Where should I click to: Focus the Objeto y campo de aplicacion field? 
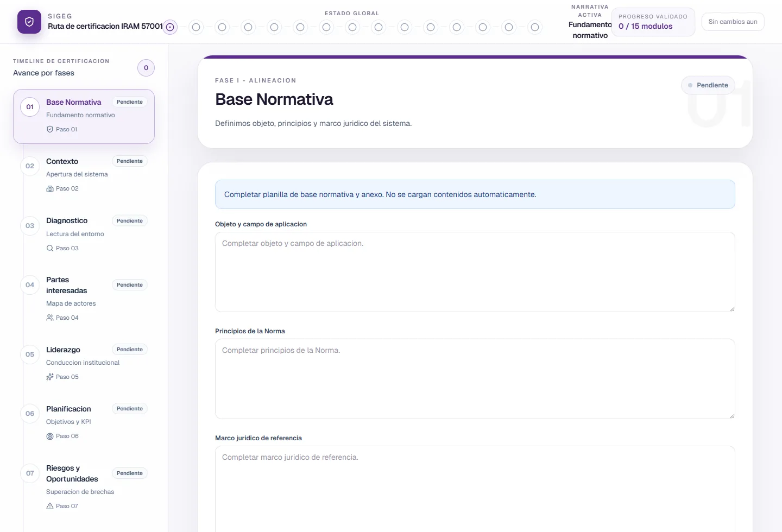(475, 272)
